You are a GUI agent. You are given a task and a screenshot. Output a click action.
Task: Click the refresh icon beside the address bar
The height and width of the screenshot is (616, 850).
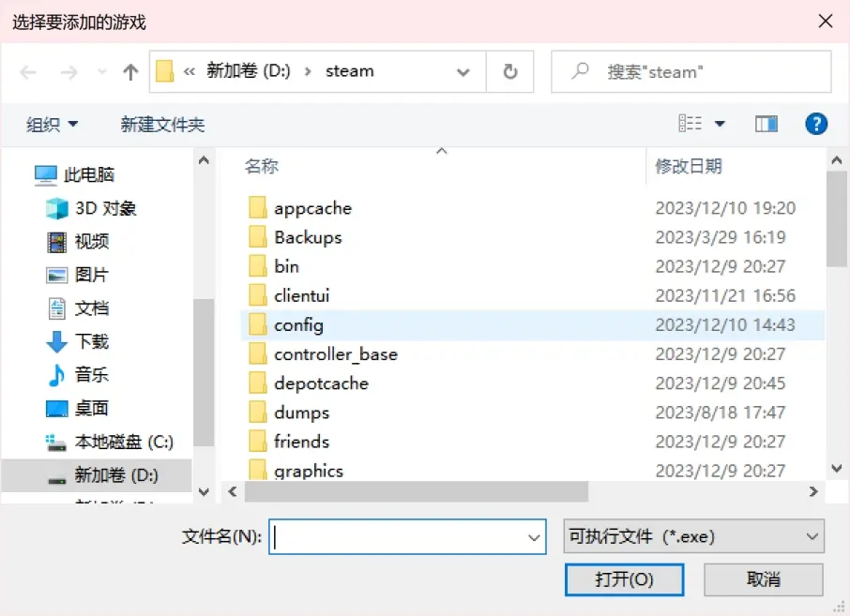click(510, 71)
